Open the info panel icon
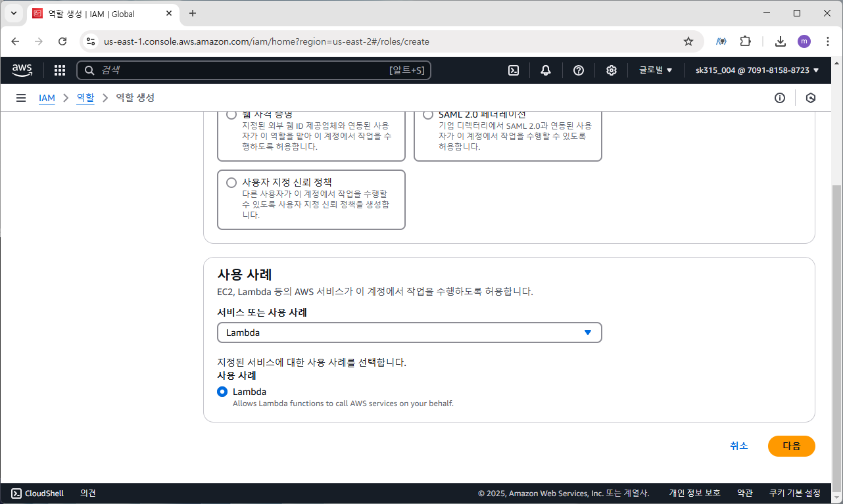The height and width of the screenshot is (504, 843). pyautogui.click(x=780, y=98)
